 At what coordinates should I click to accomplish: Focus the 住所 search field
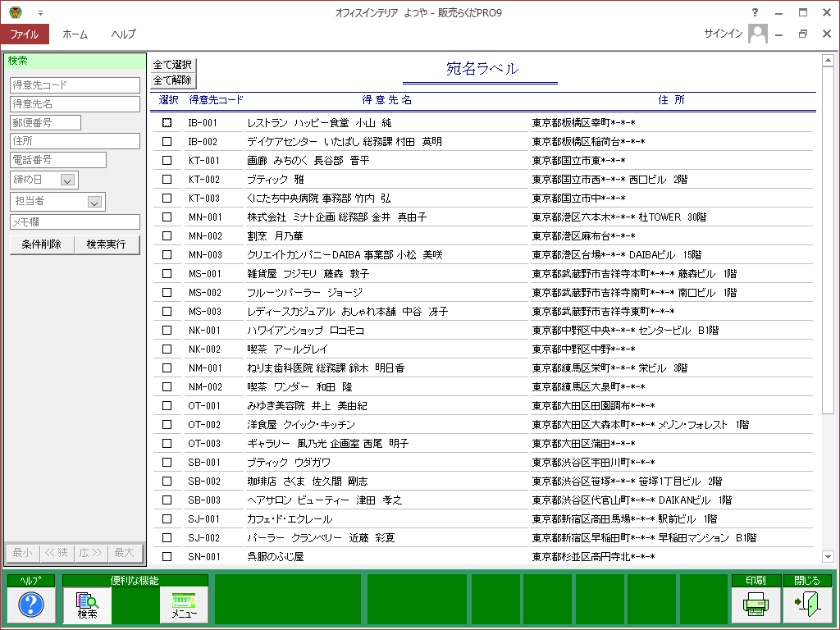pos(75,141)
